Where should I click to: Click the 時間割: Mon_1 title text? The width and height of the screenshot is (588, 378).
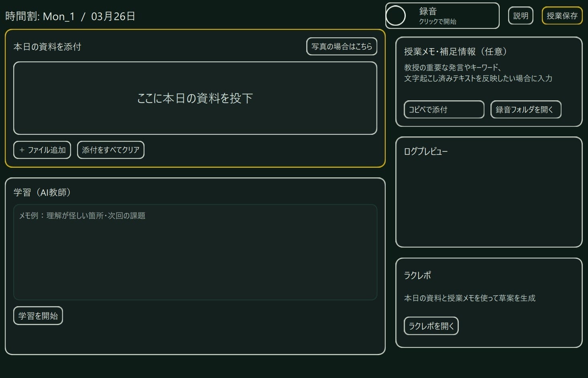point(40,16)
